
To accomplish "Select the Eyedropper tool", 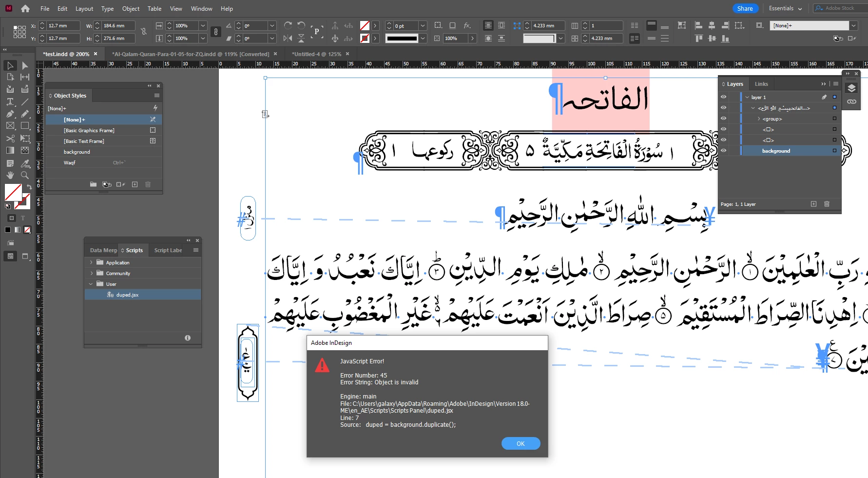I will tap(25, 163).
